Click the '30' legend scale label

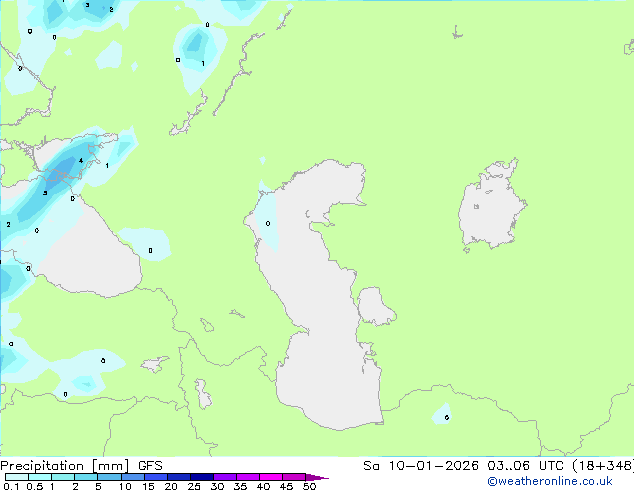point(217,486)
